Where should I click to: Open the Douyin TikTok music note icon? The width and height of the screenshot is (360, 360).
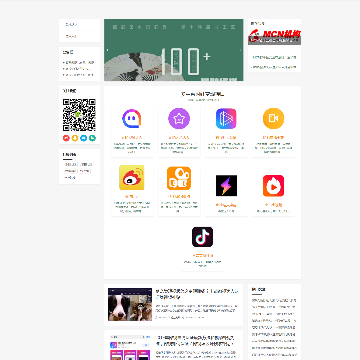point(202,237)
